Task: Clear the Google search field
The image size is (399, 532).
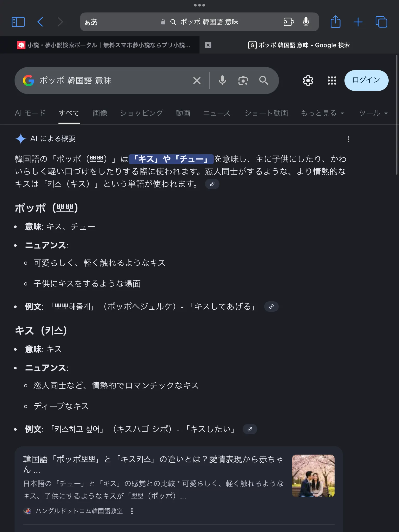Action: (x=197, y=81)
